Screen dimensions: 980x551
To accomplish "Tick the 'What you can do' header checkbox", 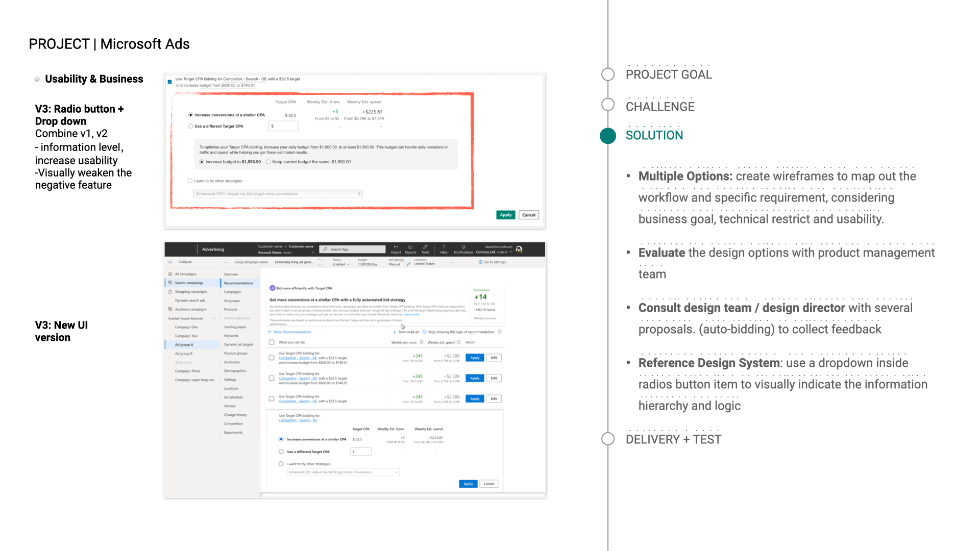I will (272, 342).
